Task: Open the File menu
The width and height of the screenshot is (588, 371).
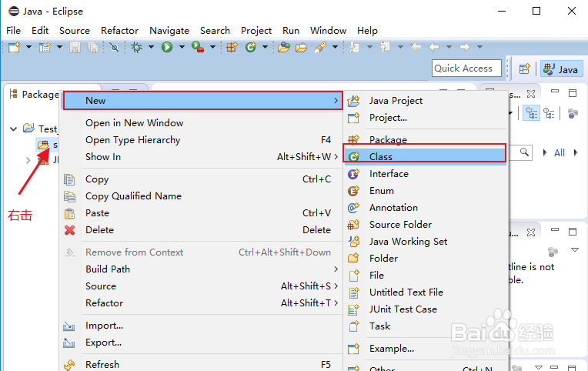Action: (14, 30)
